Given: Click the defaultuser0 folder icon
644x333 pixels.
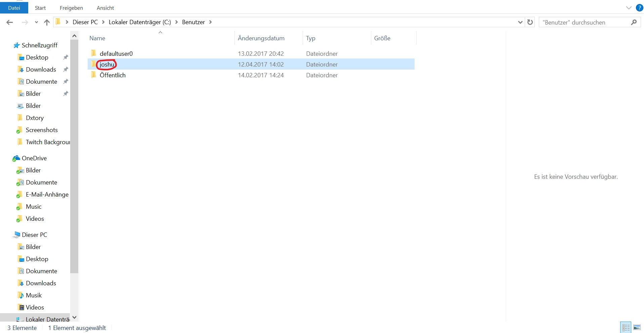Looking at the screenshot, I should pyautogui.click(x=94, y=53).
